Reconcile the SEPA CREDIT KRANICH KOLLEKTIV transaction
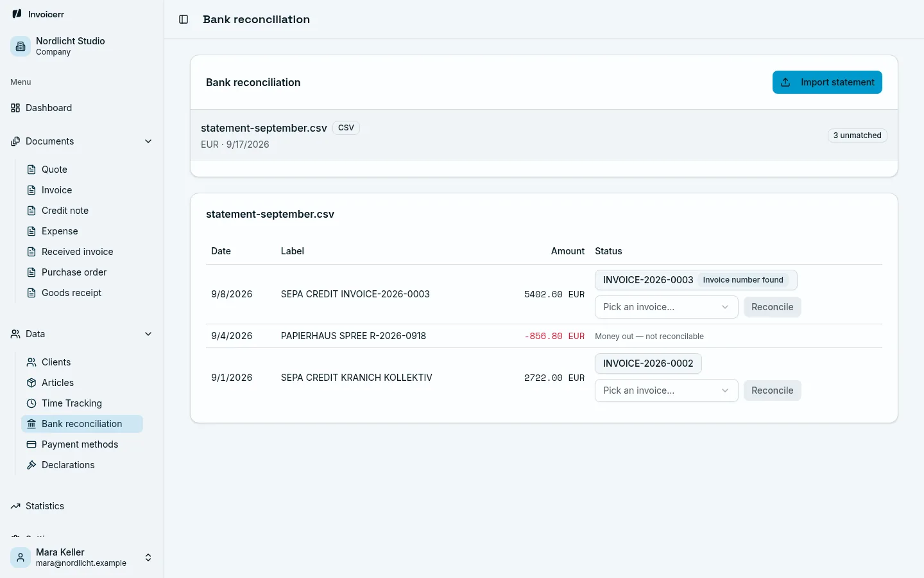The image size is (924, 578). click(x=773, y=390)
